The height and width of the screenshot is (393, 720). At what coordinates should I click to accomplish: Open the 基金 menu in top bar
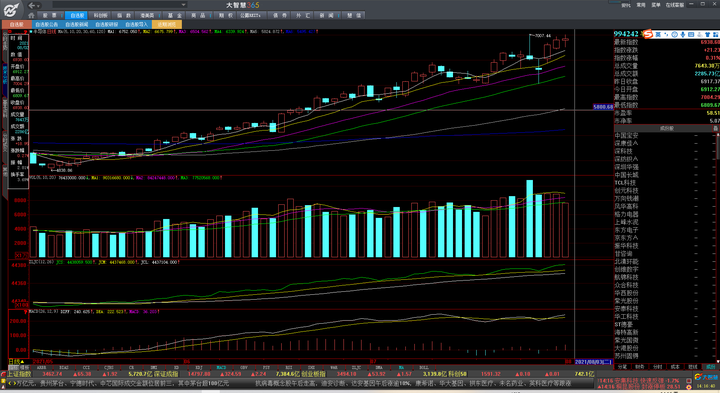pyautogui.click(x=174, y=15)
